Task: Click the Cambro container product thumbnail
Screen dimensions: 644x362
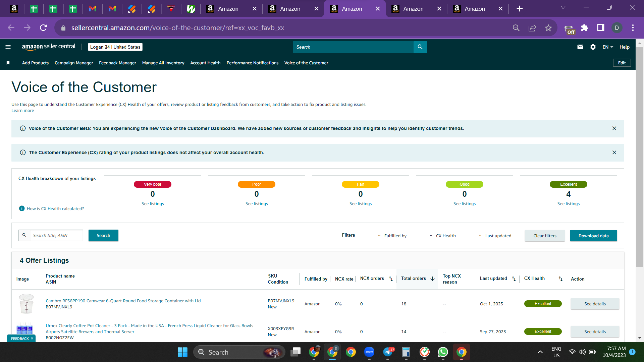Action: coord(26,303)
